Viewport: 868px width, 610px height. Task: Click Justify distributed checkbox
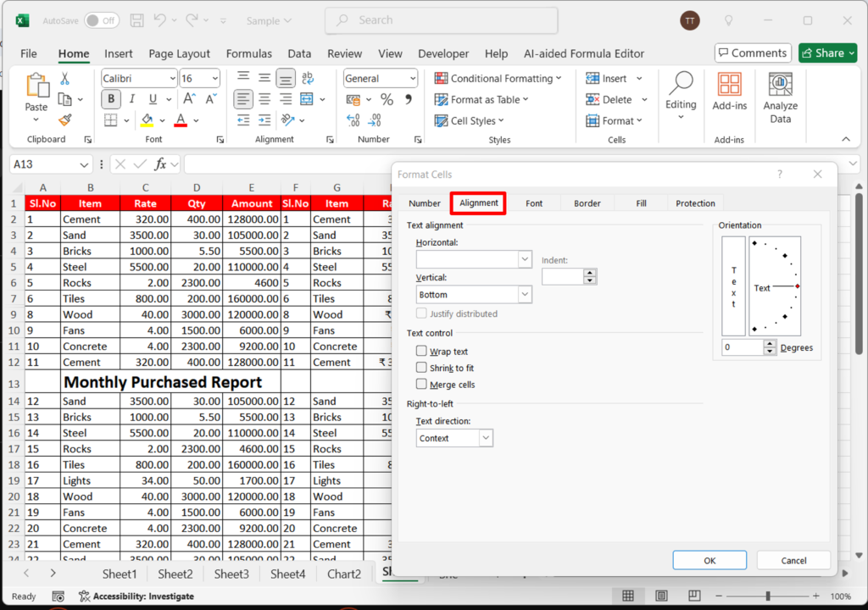click(x=421, y=313)
